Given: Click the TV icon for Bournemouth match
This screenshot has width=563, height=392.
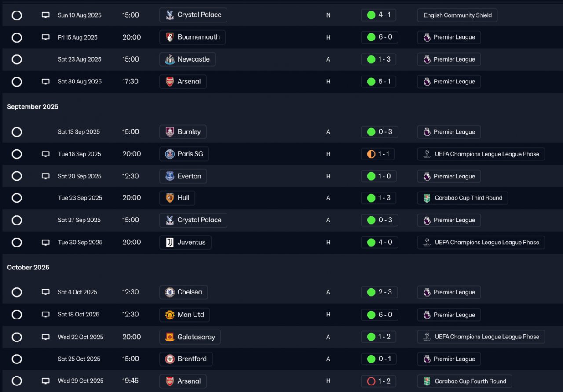Looking at the screenshot, I should point(45,37).
